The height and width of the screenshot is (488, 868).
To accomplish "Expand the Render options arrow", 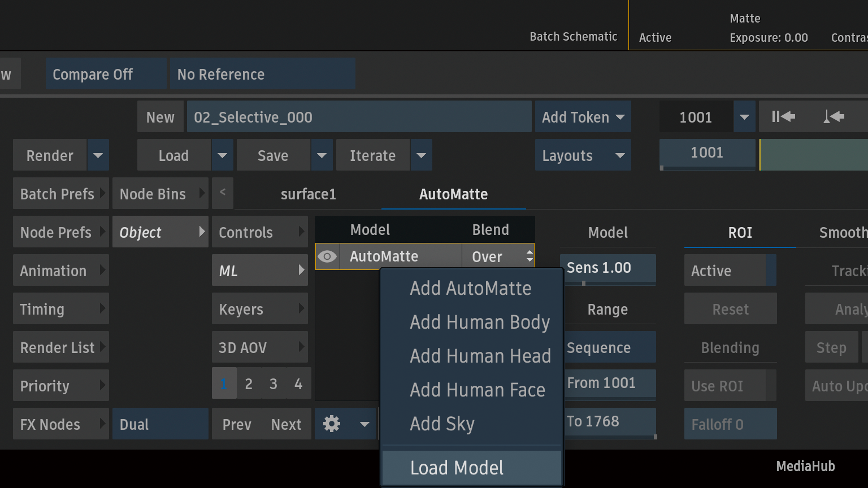I will pos(98,155).
